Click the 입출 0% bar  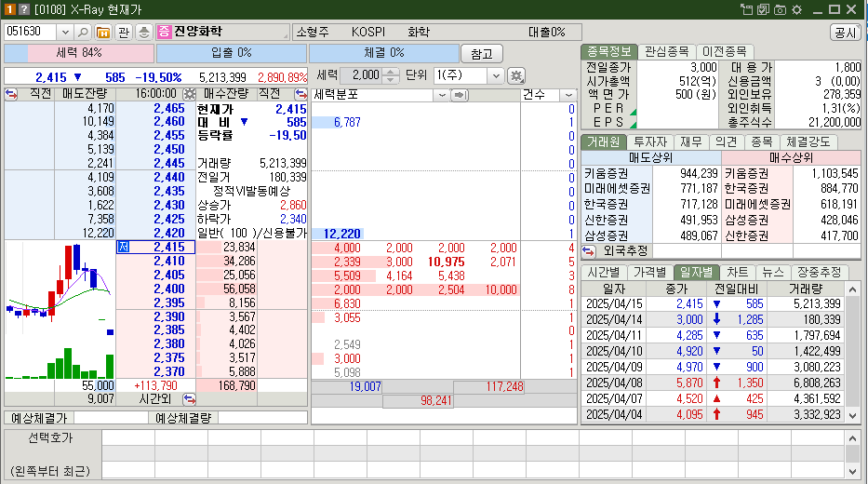point(232,53)
